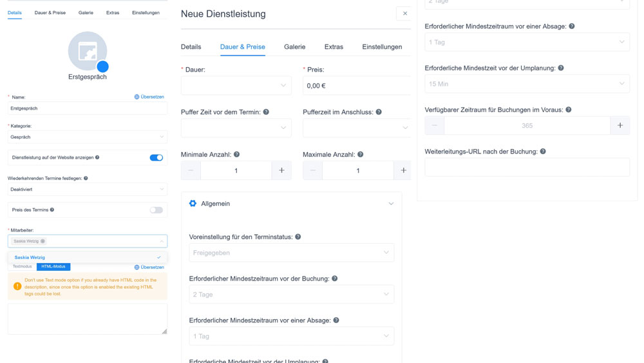Decrease Minimale Anzahl with minus button
644x363 pixels.
coord(191,170)
